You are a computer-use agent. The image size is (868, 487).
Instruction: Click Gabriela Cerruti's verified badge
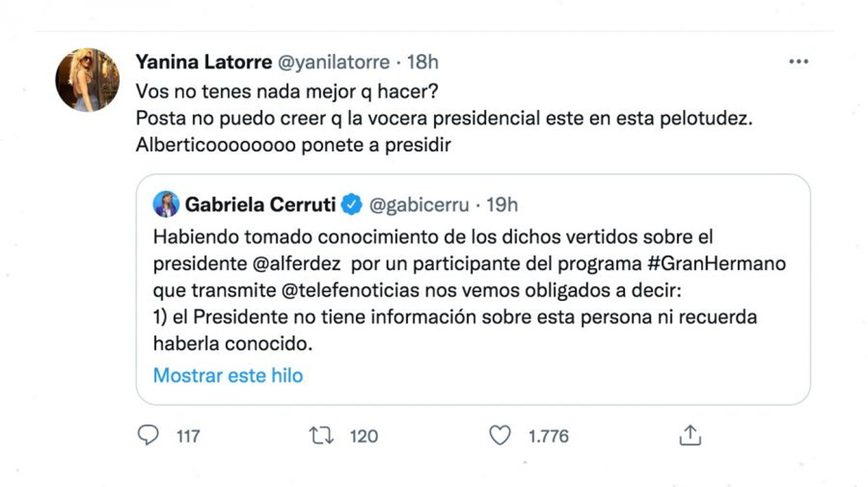point(352,204)
